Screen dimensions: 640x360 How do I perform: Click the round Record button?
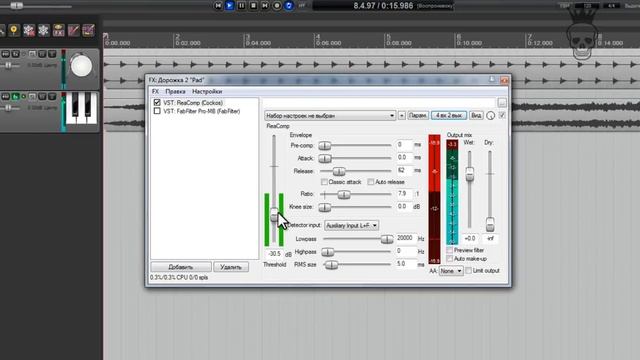point(277,6)
